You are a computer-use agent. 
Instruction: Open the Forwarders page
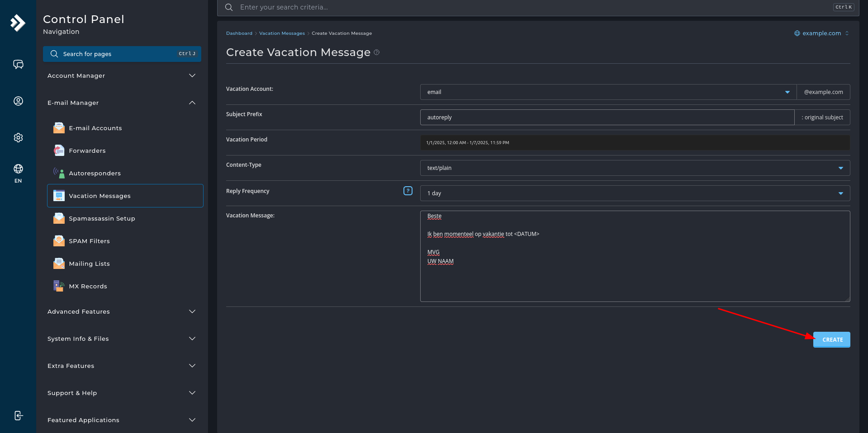87,151
